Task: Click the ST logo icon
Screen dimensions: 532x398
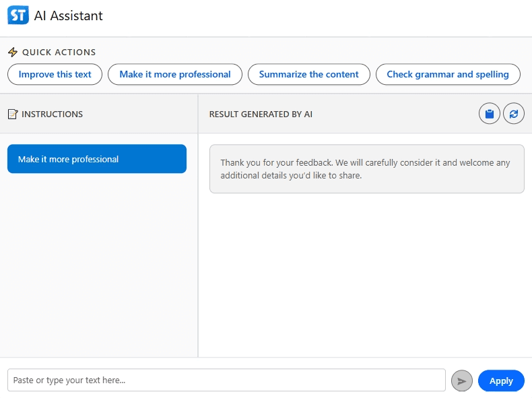Action: pyautogui.click(x=18, y=15)
